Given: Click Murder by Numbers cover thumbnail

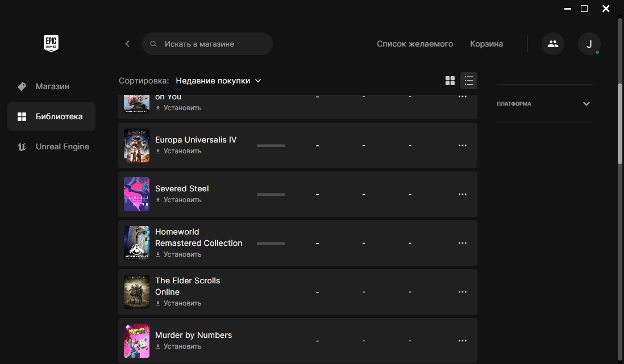Looking at the screenshot, I should click(x=136, y=341).
